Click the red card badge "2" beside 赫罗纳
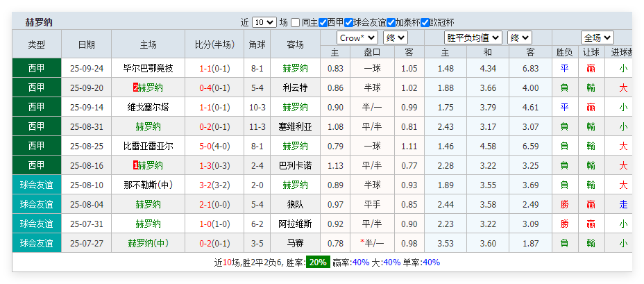Screen dimensions: 644x284 [135, 87]
